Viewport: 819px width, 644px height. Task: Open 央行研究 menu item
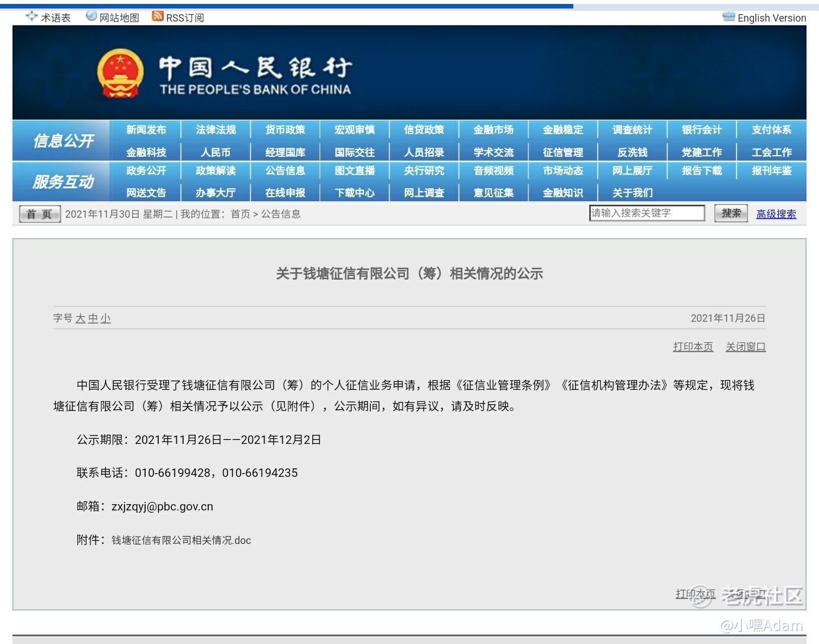pos(424,171)
